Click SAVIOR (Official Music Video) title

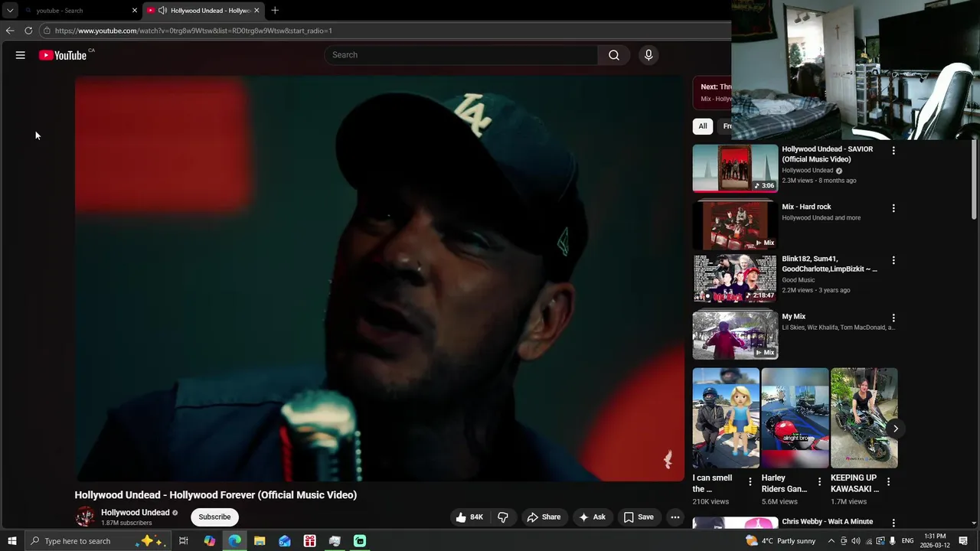pyautogui.click(x=827, y=155)
